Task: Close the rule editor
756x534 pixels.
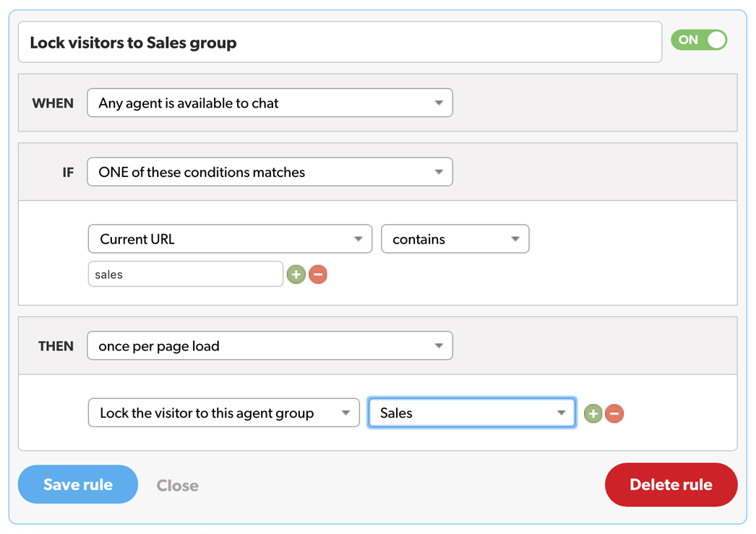Action: pyautogui.click(x=177, y=485)
